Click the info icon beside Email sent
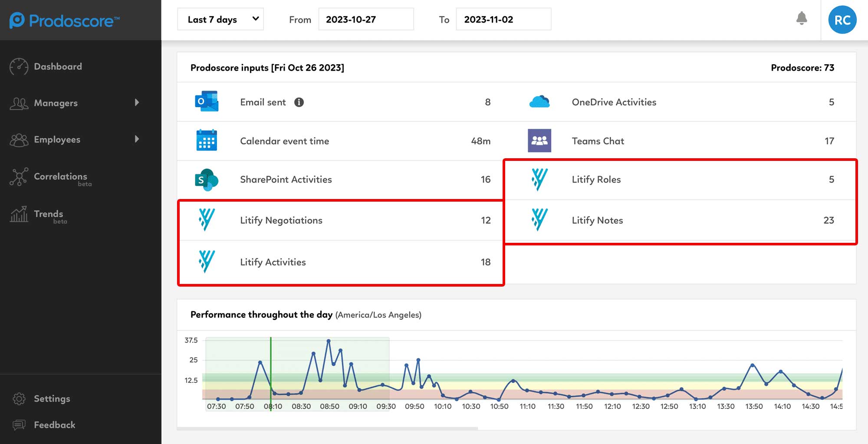Image resolution: width=868 pixels, height=444 pixels. click(x=299, y=102)
